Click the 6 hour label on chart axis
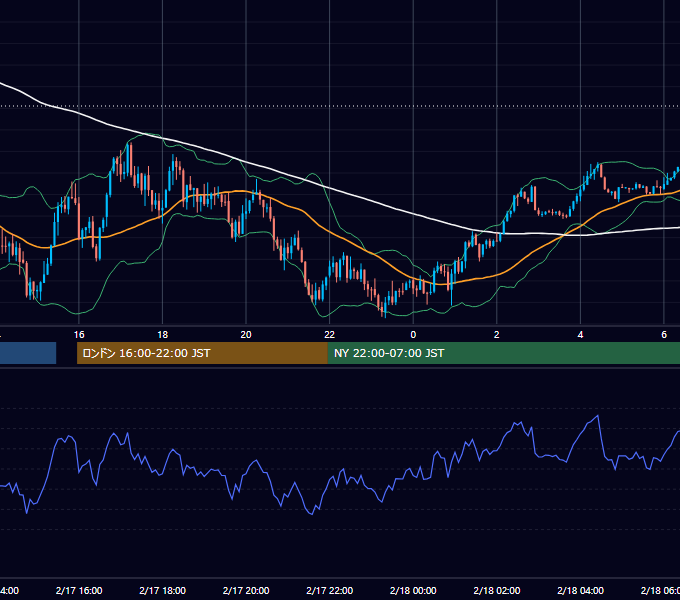Viewport: 680px width, 600px height. (x=664, y=335)
